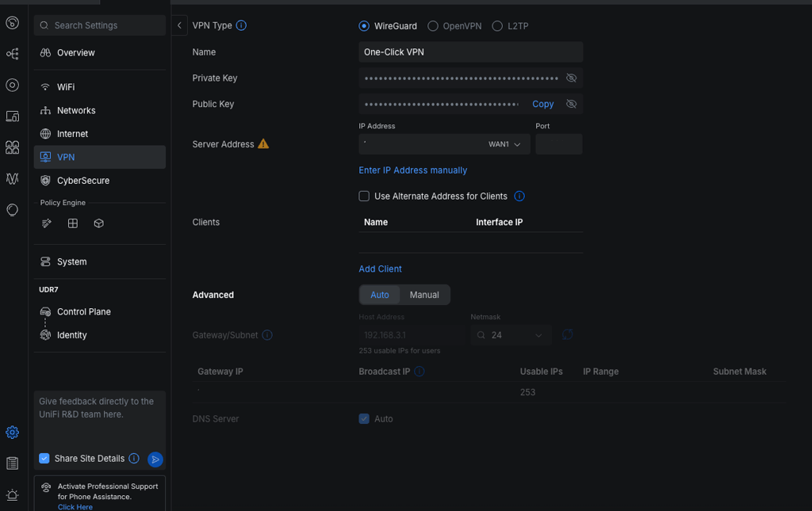This screenshot has width=812, height=511.
Task: Open the UniFi logo home icon
Action: [12, 23]
